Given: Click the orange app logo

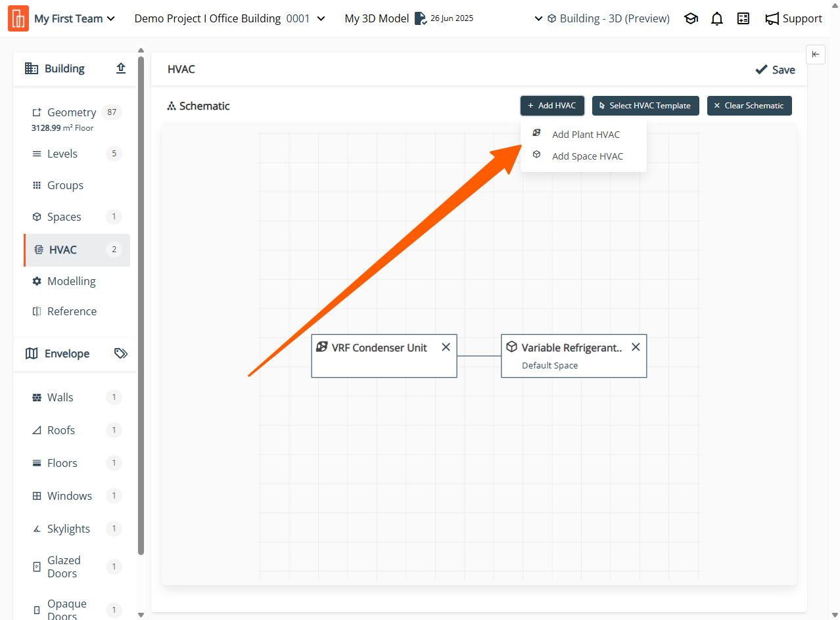Looking at the screenshot, I should click(x=18, y=18).
